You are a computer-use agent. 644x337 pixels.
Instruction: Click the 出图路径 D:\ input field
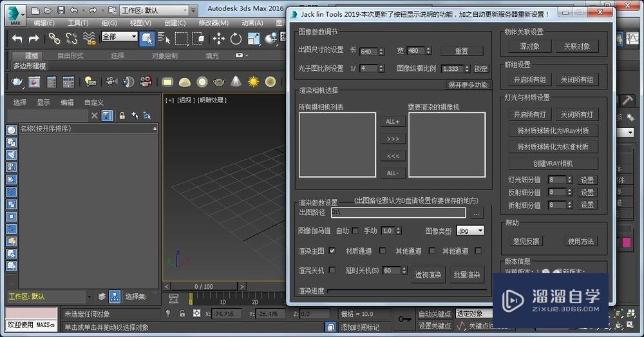point(398,213)
